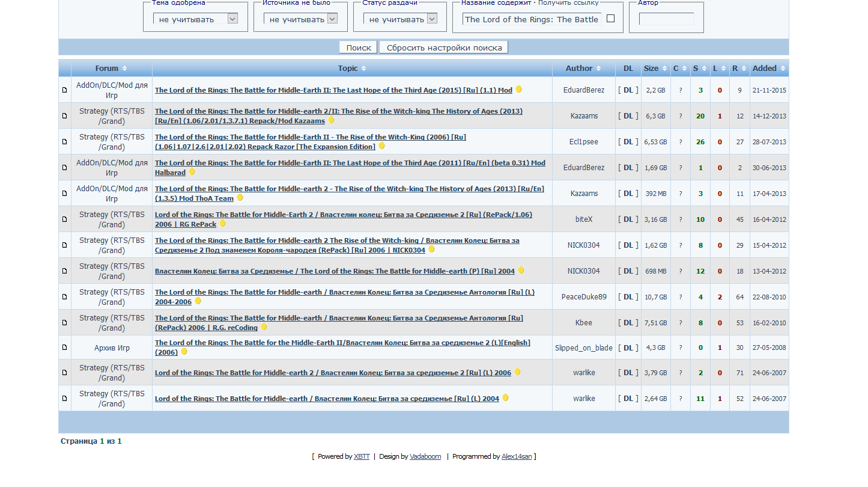Click the DL column header
Image resolution: width=868 pixels, height=487 pixels.
pos(628,69)
